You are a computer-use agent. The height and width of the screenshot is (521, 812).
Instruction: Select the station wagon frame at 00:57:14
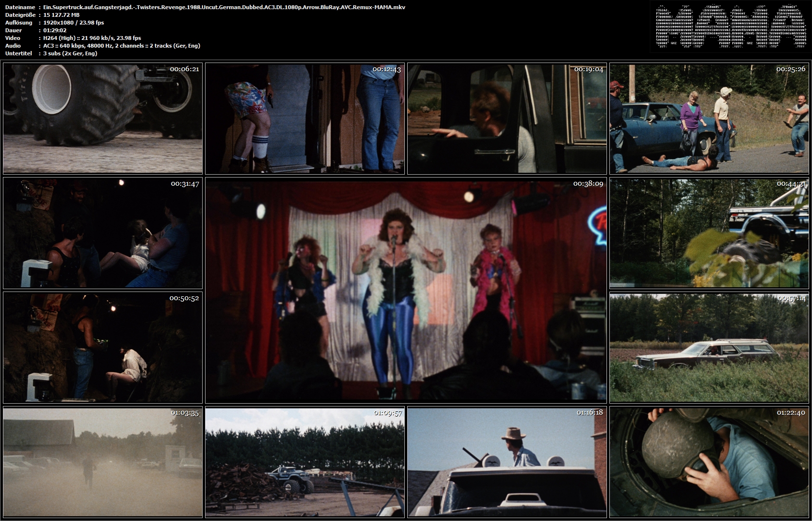(x=709, y=347)
